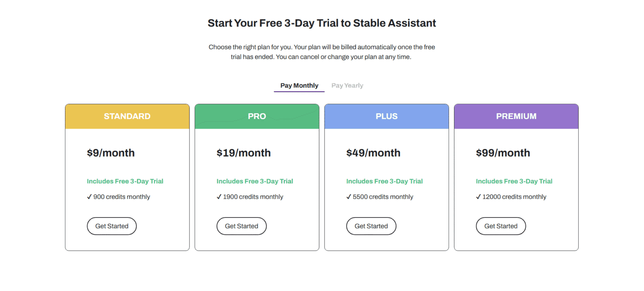Click the Standard plan's Includes Free 3-Day Trial text
Viewport: 644px width, 291px height.
(x=125, y=181)
